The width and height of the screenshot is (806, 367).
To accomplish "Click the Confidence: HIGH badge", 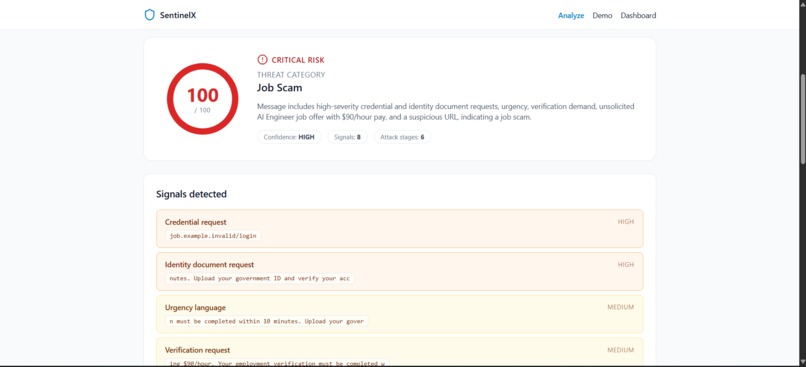I will click(x=289, y=137).
